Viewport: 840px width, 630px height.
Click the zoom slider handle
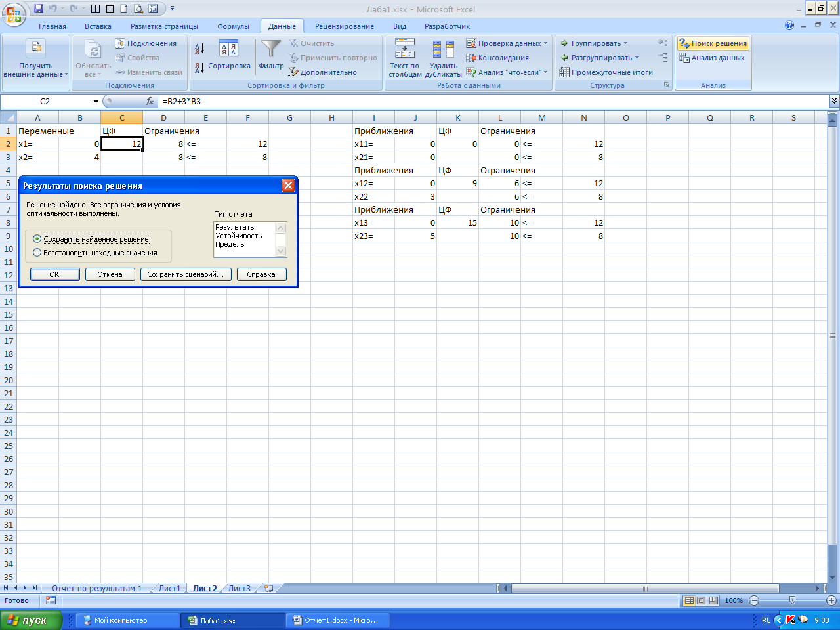point(792,600)
